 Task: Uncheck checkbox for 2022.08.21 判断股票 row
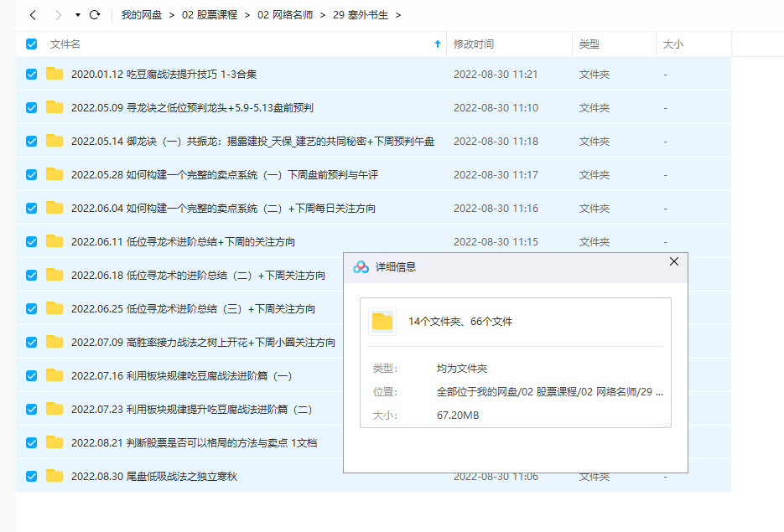tap(31, 442)
